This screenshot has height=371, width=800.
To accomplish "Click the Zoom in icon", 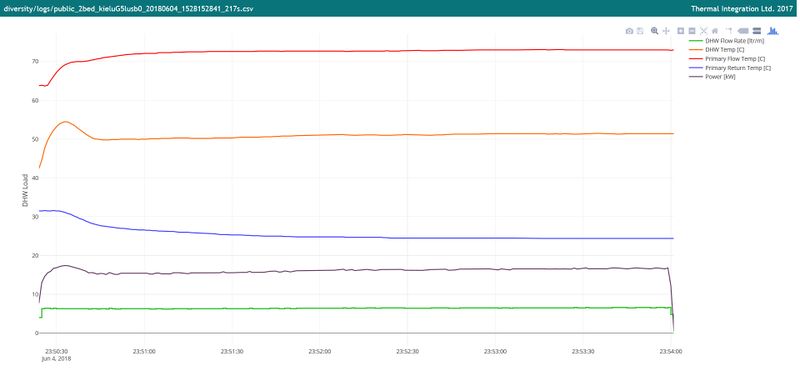I will (x=681, y=31).
